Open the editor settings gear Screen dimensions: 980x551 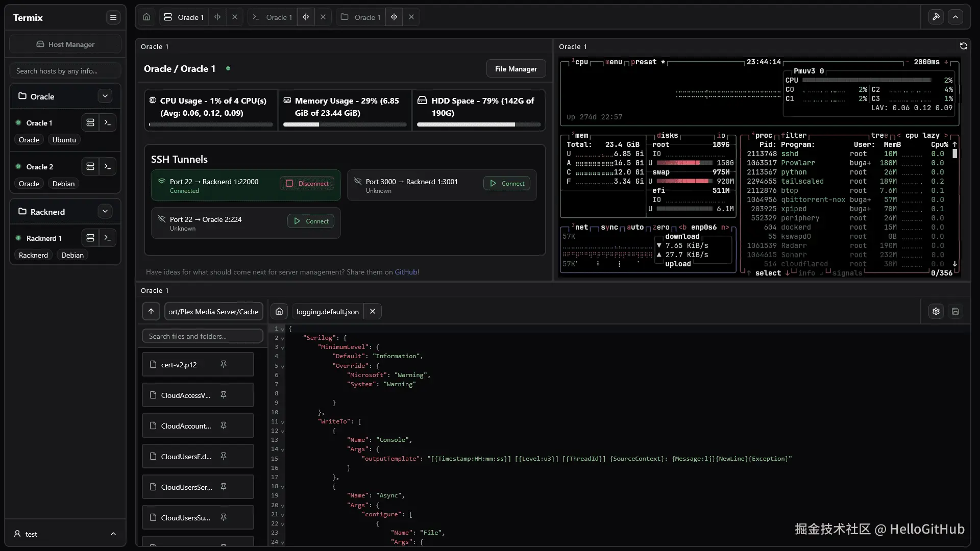click(936, 311)
